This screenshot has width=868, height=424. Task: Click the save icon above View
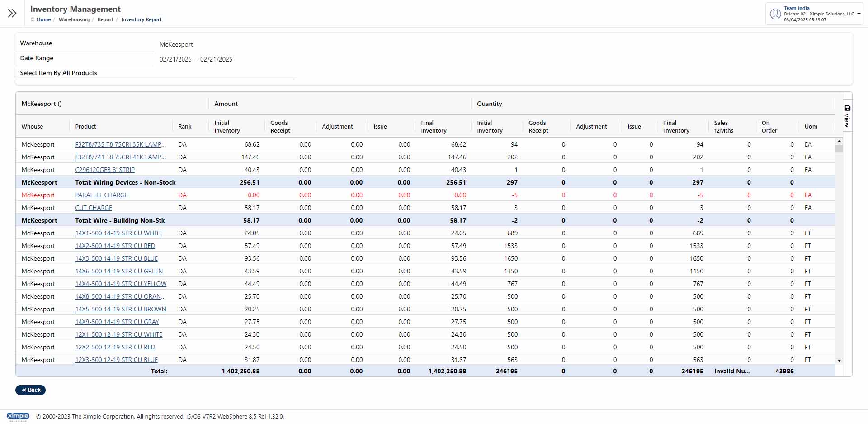848,108
